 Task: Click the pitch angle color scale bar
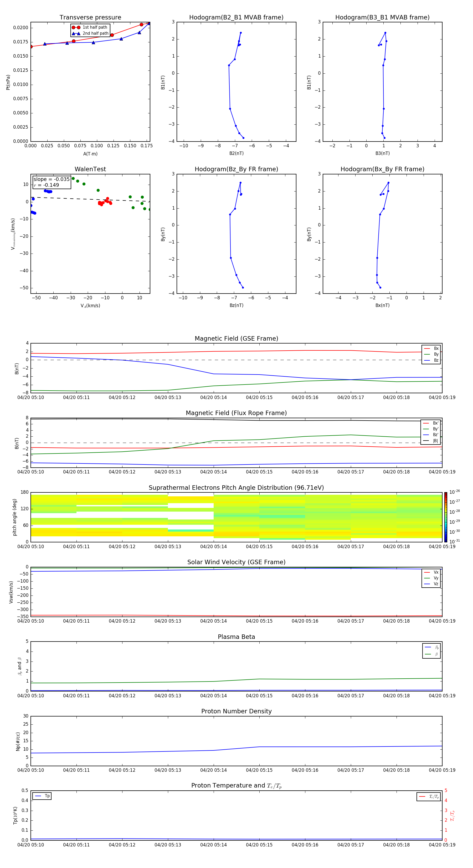coord(446,517)
